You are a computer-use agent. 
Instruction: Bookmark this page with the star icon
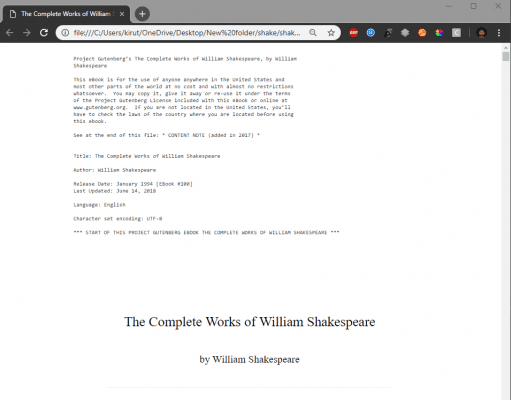click(331, 33)
